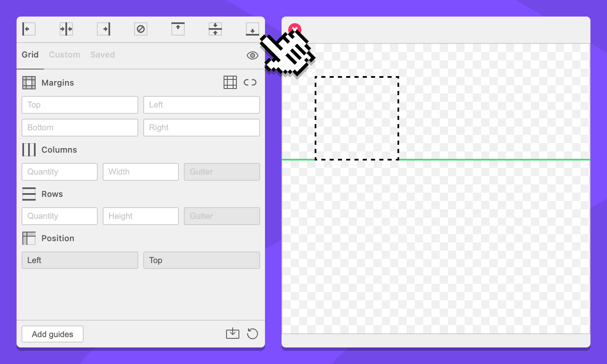Switch to the Custom tab

64,55
